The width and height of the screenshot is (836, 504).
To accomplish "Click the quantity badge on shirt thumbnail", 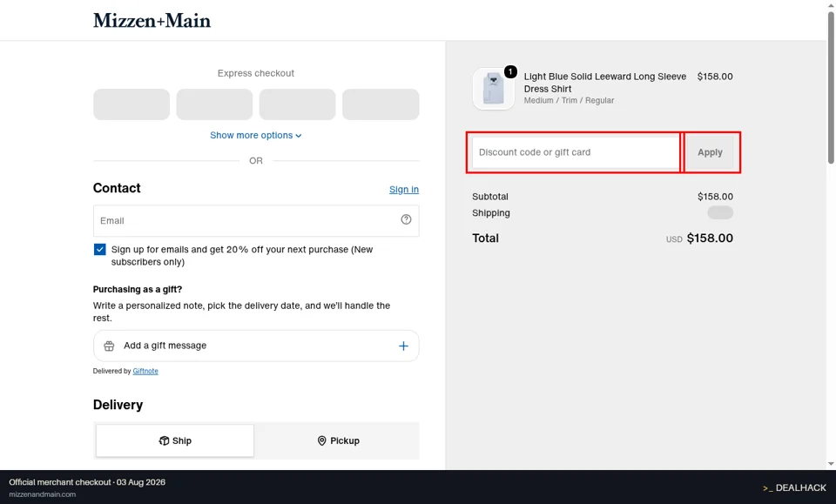I will tap(510, 71).
